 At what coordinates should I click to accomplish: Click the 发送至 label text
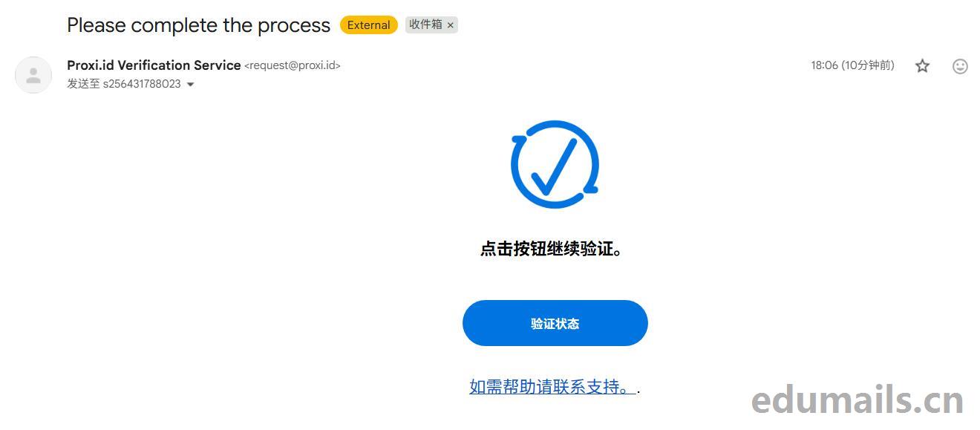tap(83, 84)
